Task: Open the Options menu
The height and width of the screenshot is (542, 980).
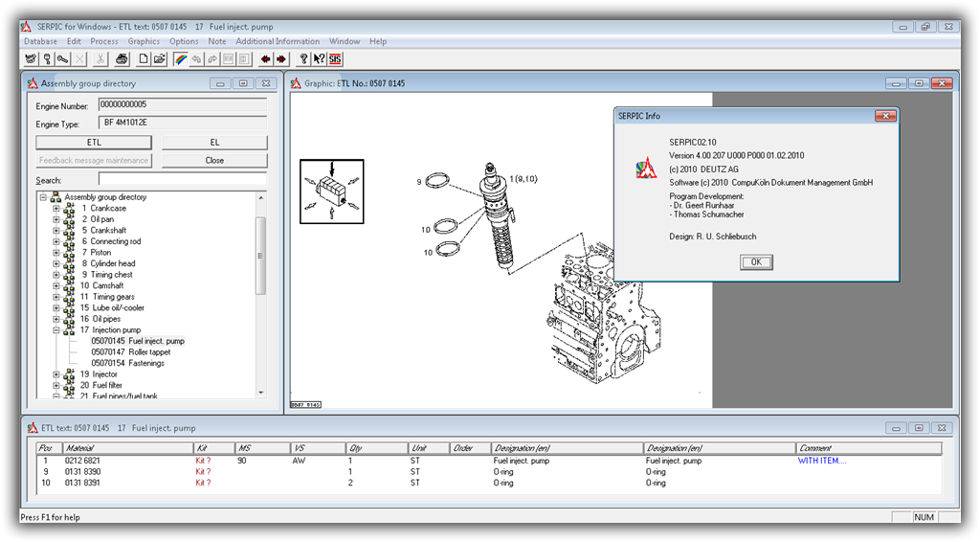Action: point(184,41)
